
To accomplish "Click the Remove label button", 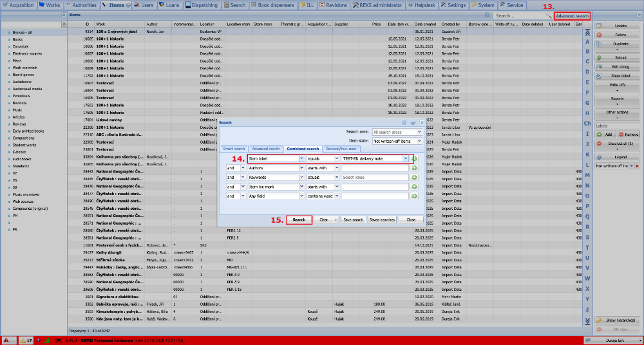I will click(629, 135).
